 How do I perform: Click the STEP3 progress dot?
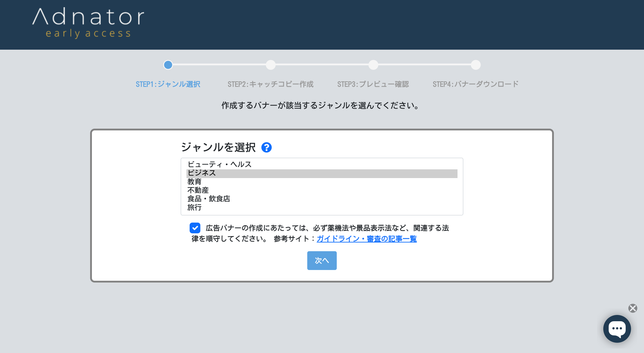373,65
